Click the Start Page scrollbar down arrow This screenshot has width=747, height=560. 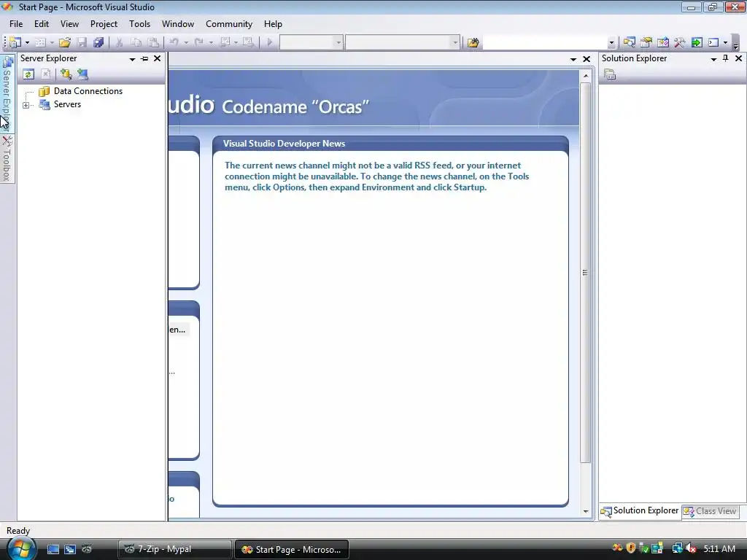tap(586, 511)
